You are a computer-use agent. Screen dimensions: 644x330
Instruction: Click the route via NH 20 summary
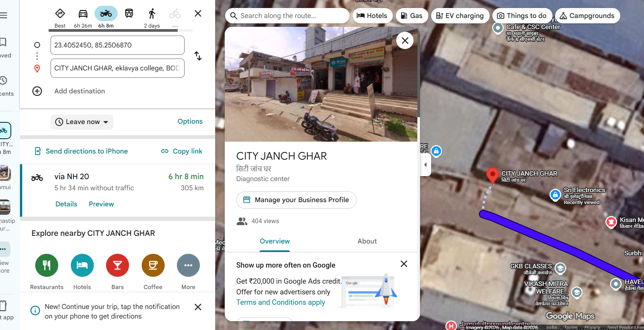point(118,190)
